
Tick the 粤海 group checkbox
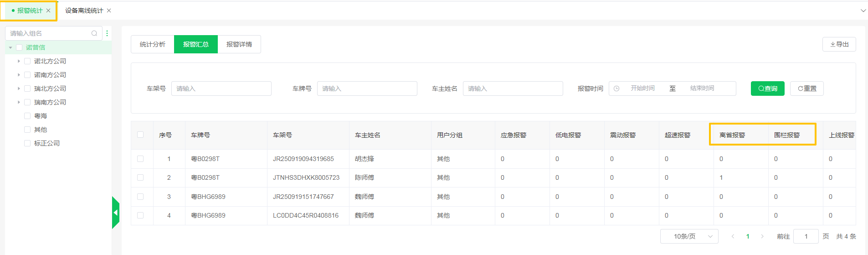pyautogui.click(x=27, y=116)
